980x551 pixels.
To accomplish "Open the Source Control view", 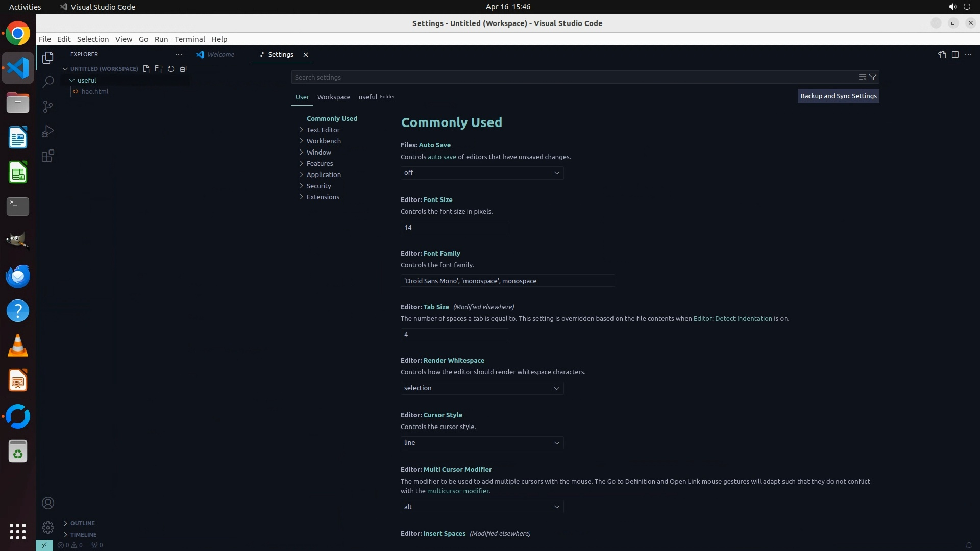I will [x=48, y=107].
